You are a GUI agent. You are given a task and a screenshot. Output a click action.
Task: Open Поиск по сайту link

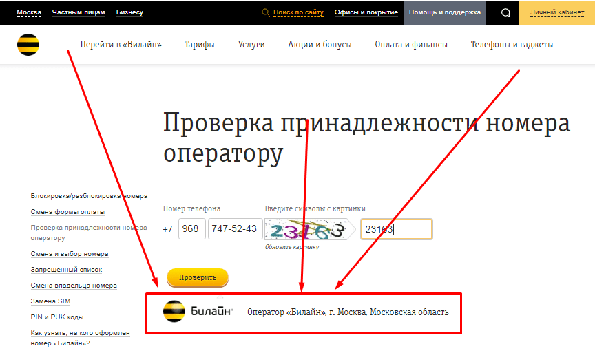pos(298,12)
